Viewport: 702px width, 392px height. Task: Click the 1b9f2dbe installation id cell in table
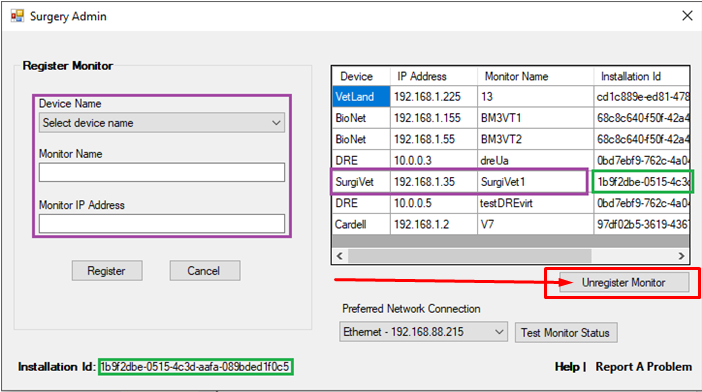pyautogui.click(x=642, y=182)
